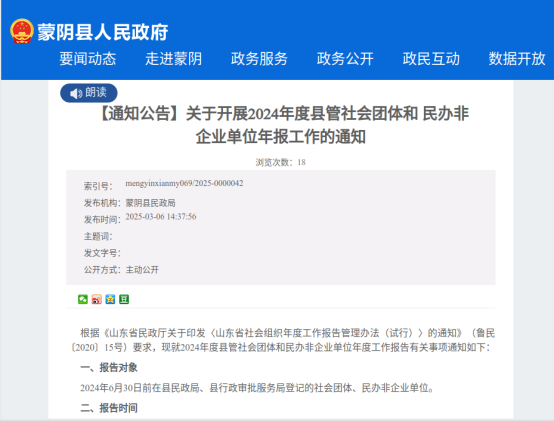This screenshot has height=421, width=554.
Task: Start the 朗读 read-aloud function
Action: coord(89,93)
